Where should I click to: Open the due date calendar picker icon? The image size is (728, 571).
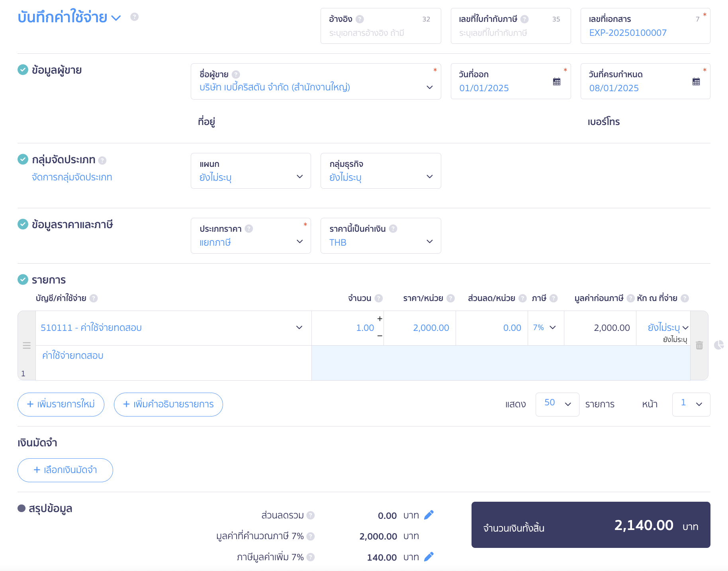696,82
